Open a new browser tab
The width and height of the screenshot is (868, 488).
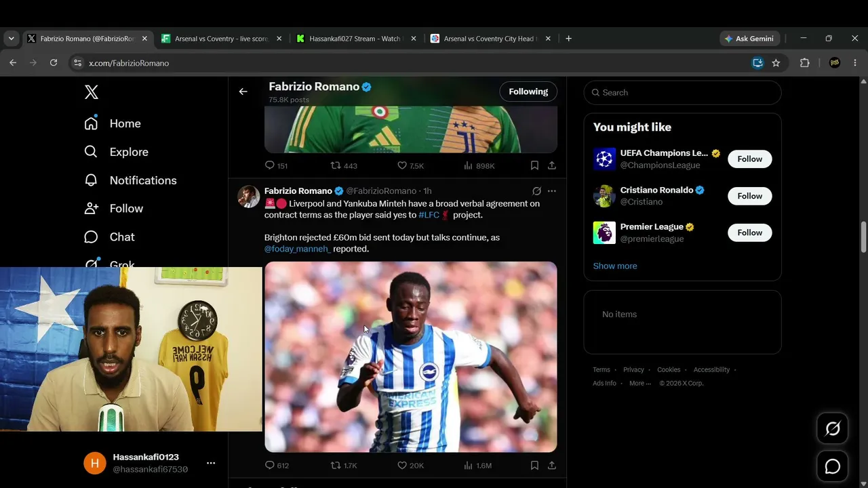coord(569,39)
